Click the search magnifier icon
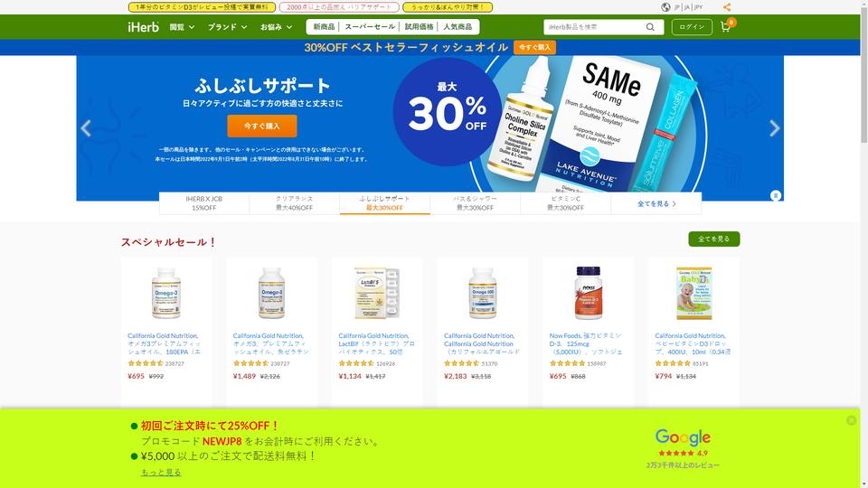The width and height of the screenshot is (868, 488). 650,26
